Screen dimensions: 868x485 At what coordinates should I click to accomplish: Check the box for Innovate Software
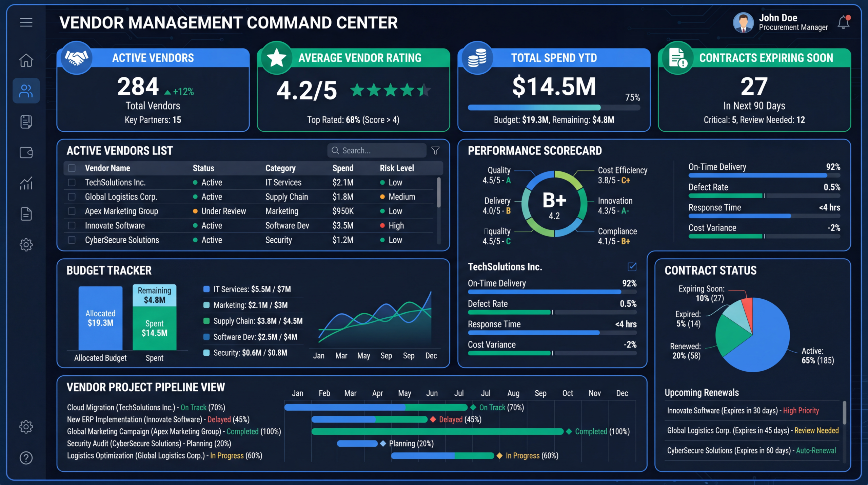[x=72, y=225]
